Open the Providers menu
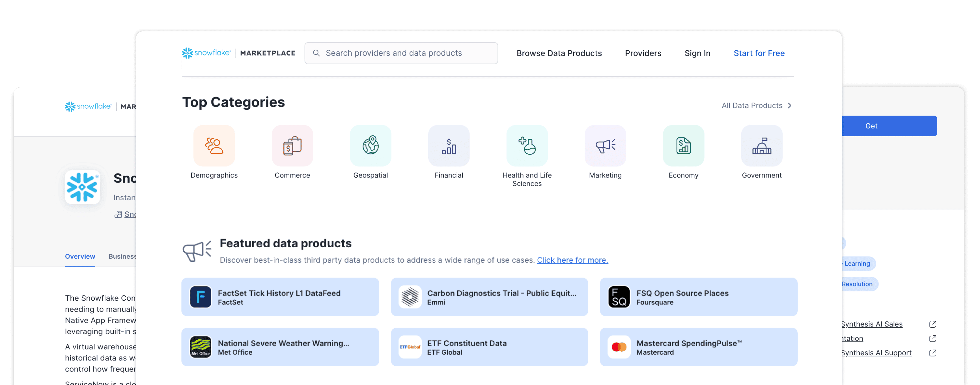This screenshot has width=980, height=385. click(643, 53)
